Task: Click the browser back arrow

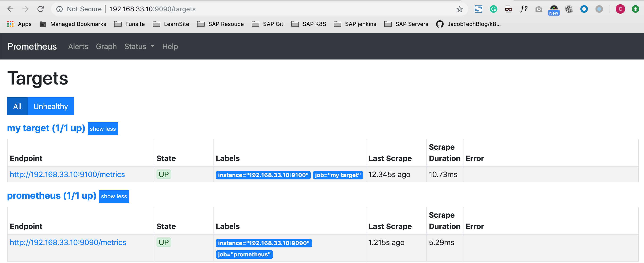Action: coord(10,9)
